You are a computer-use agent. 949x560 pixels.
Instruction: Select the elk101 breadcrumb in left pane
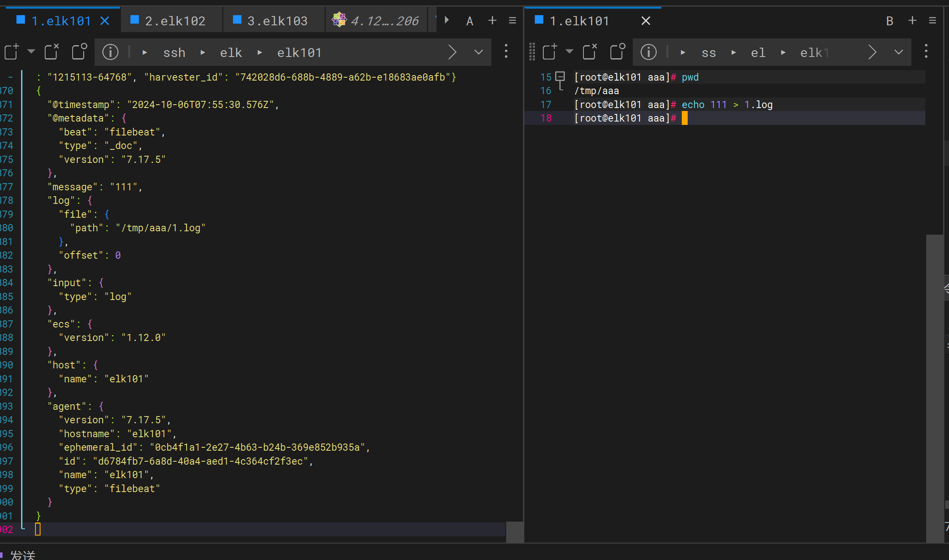click(299, 53)
